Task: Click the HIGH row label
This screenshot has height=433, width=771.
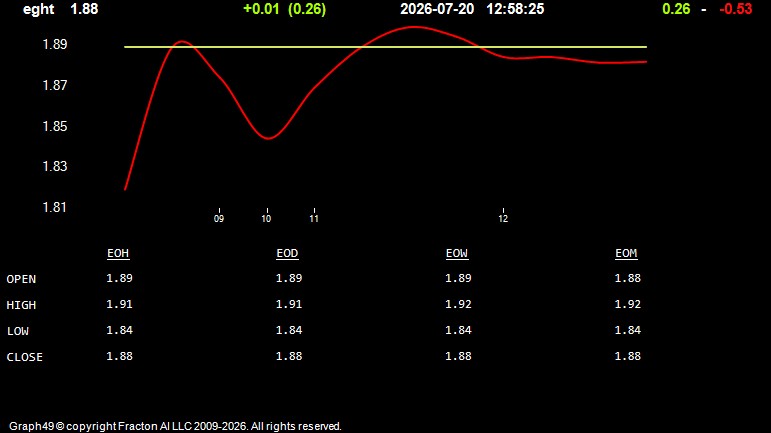Action: click(x=21, y=305)
